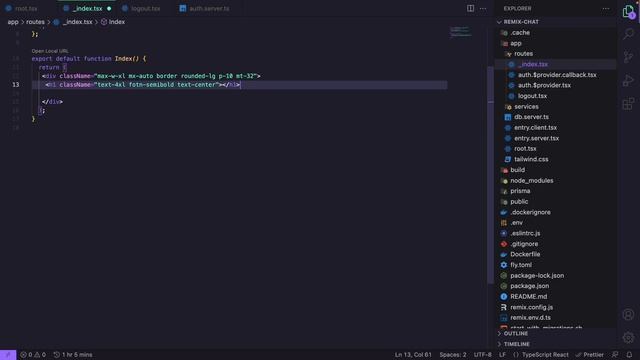Click the Split Editor icon
The image size is (640, 360).
coord(470,8)
